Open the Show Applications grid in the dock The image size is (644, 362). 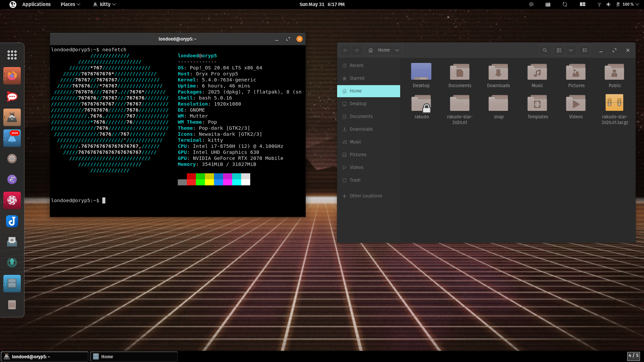pos(12,55)
